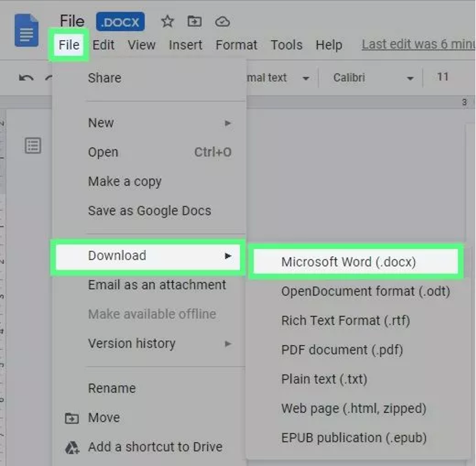
Task: Check the cloud saved status icon
Action: (222, 22)
